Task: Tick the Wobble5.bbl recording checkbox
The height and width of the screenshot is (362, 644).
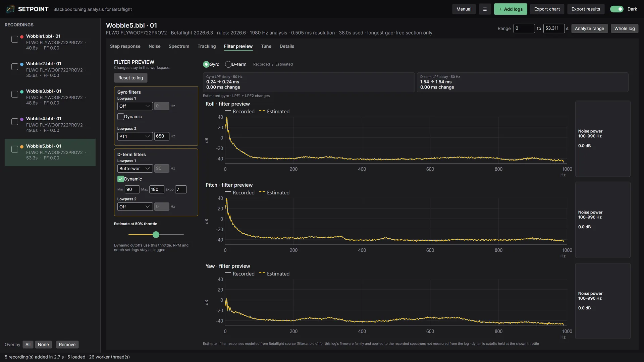Action: tap(15, 149)
